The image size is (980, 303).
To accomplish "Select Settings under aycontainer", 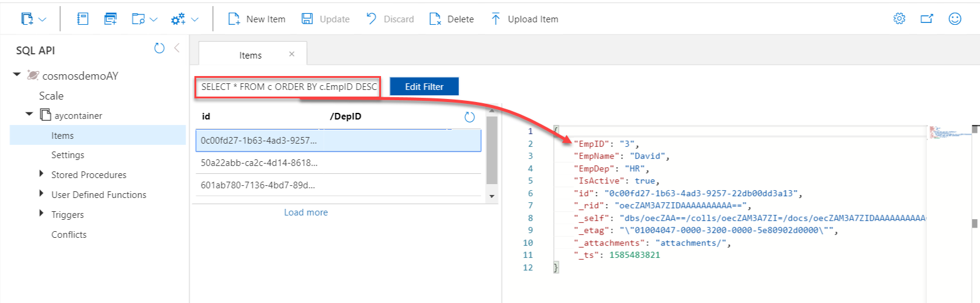I will [x=68, y=155].
